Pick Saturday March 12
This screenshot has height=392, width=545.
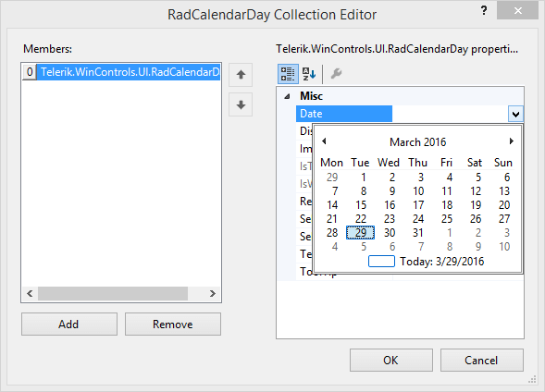(x=476, y=191)
